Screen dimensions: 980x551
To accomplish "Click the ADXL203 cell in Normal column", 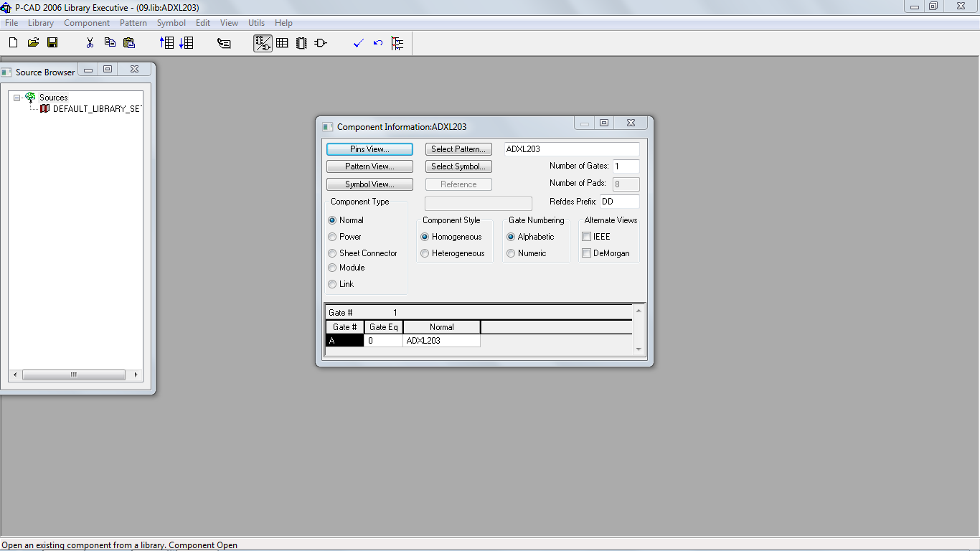I will tap(442, 341).
